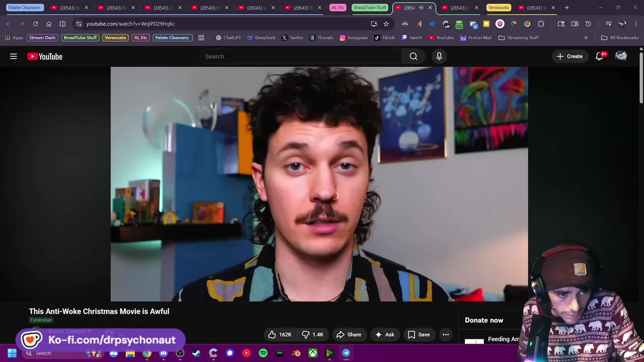Open the TikTok bookmark

[384, 38]
